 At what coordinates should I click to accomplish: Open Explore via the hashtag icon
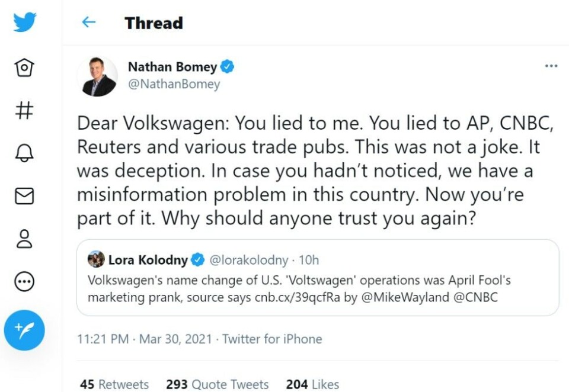(24, 110)
